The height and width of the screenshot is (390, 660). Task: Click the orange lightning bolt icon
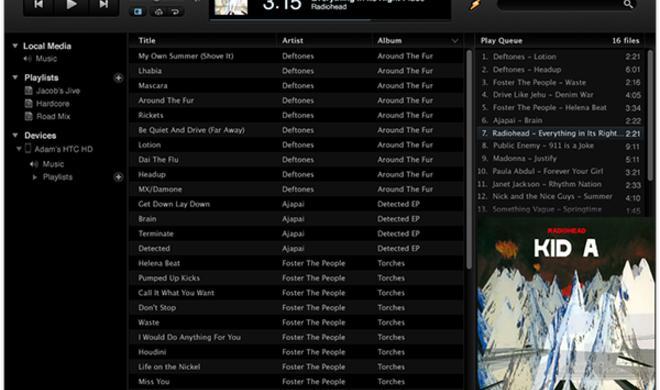(x=475, y=5)
